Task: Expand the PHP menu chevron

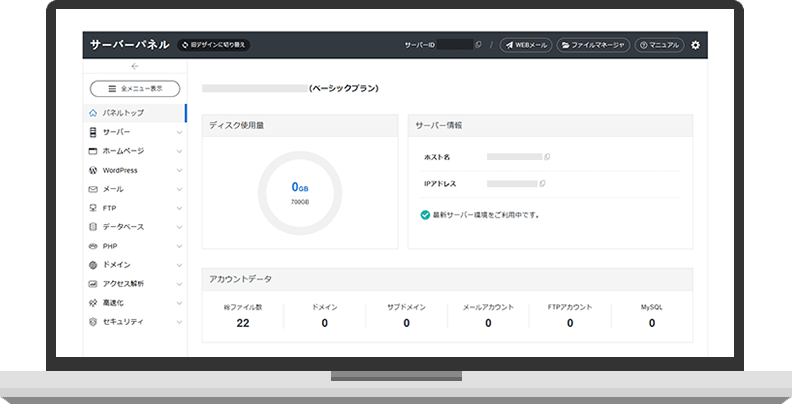Action: (x=179, y=246)
